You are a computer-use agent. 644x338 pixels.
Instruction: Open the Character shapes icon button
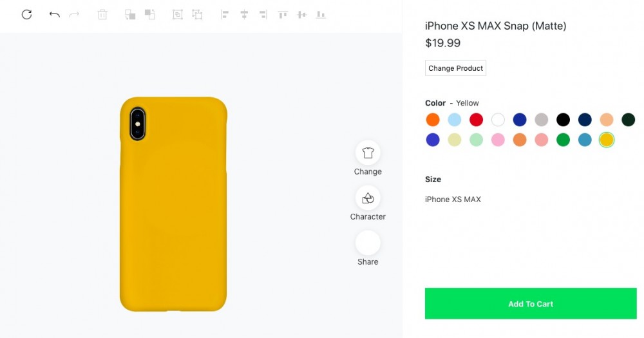[x=368, y=198]
